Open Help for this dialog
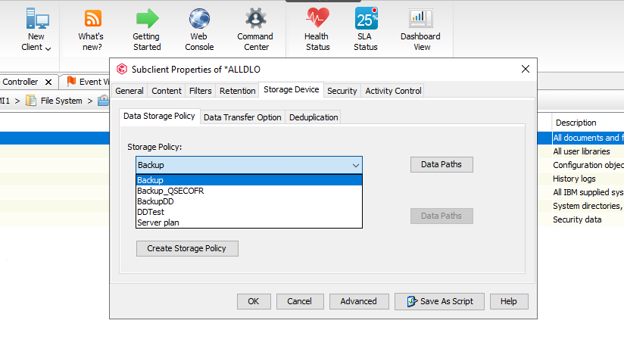 click(x=509, y=301)
